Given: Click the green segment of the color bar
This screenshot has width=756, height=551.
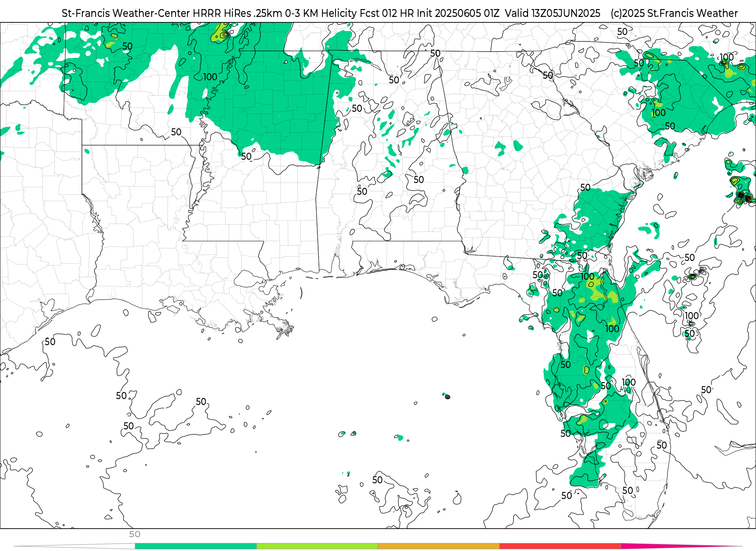Looking at the screenshot, I should pyautogui.click(x=196, y=546).
